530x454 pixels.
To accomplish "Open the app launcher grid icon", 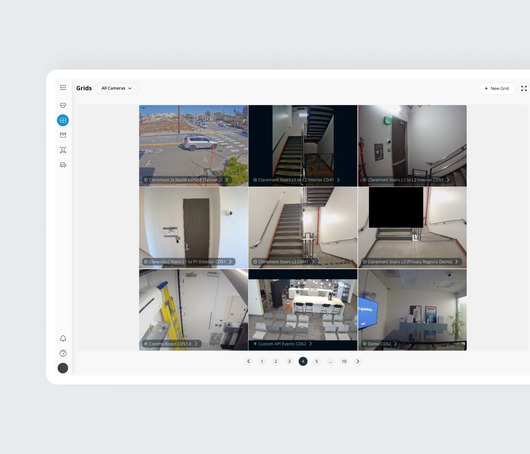I will (x=63, y=88).
